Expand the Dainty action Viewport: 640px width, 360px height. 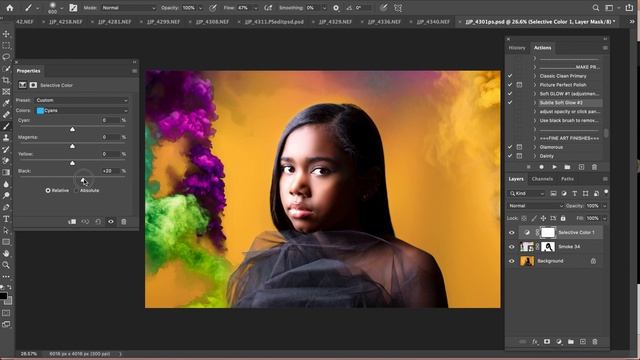click(535, 156)
